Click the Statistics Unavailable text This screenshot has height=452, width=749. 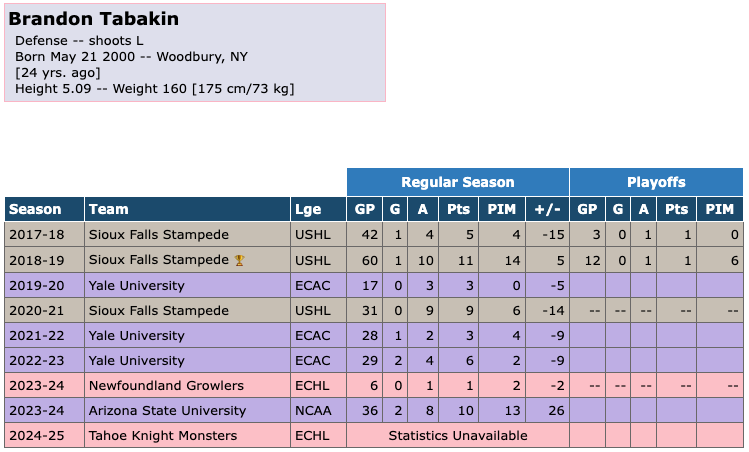(x=458, y=435)
